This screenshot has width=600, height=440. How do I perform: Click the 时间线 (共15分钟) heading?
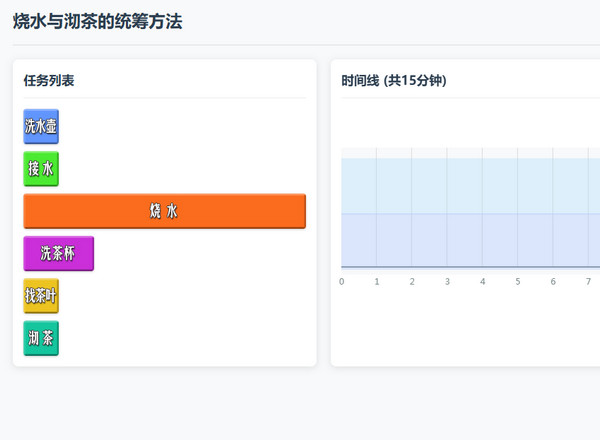click(x=393, y=80)
